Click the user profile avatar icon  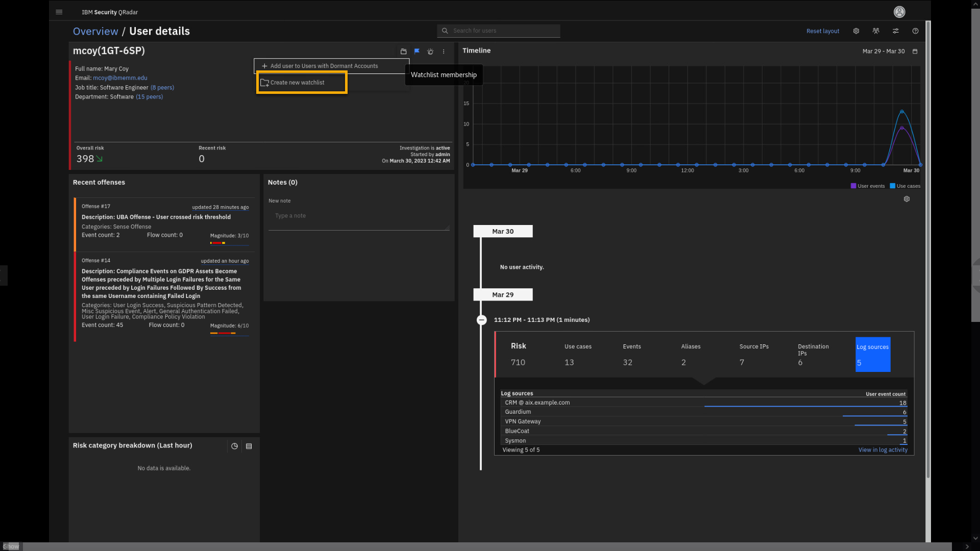coord(899,12)
